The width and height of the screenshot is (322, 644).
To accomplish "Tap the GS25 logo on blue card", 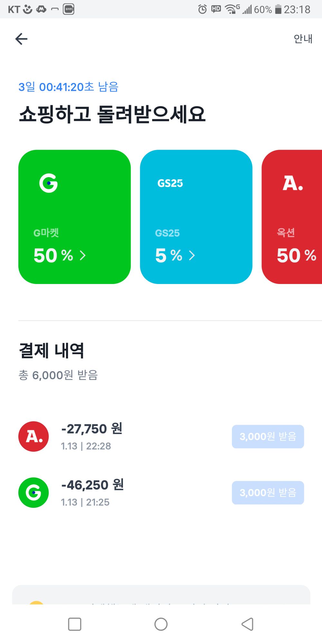I will coord(170,183).
